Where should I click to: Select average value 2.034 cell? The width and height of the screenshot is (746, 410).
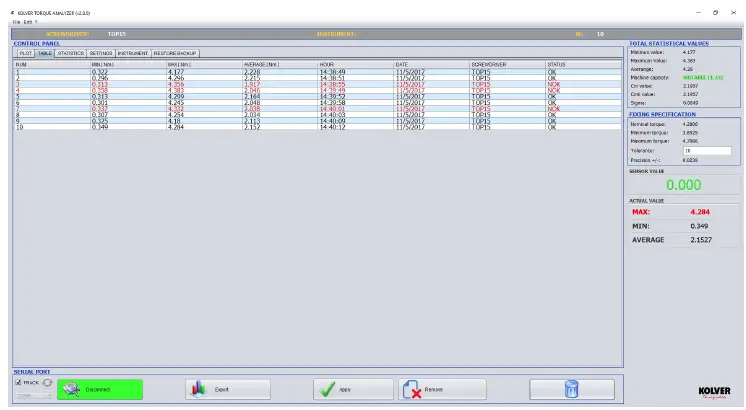coord(281,115)
